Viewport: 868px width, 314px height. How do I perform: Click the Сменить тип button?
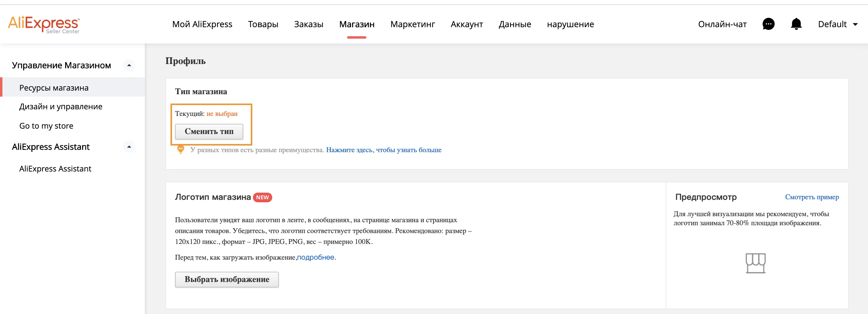tap(209, 131)
